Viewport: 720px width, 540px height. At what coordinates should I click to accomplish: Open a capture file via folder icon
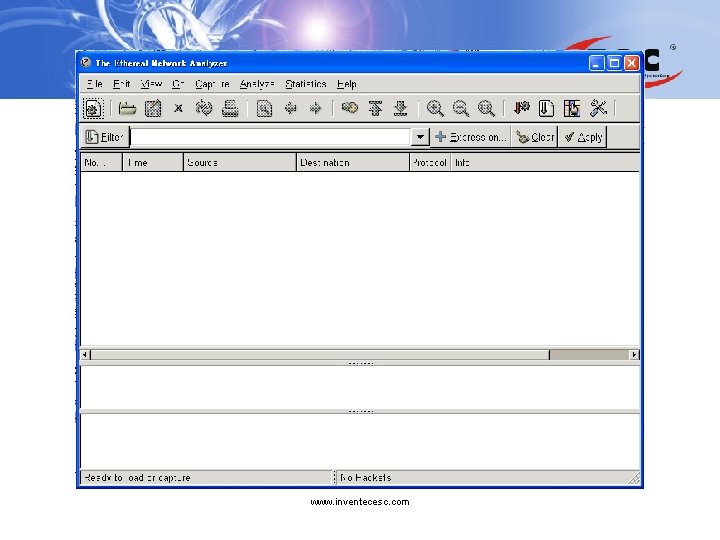point(127,109)
